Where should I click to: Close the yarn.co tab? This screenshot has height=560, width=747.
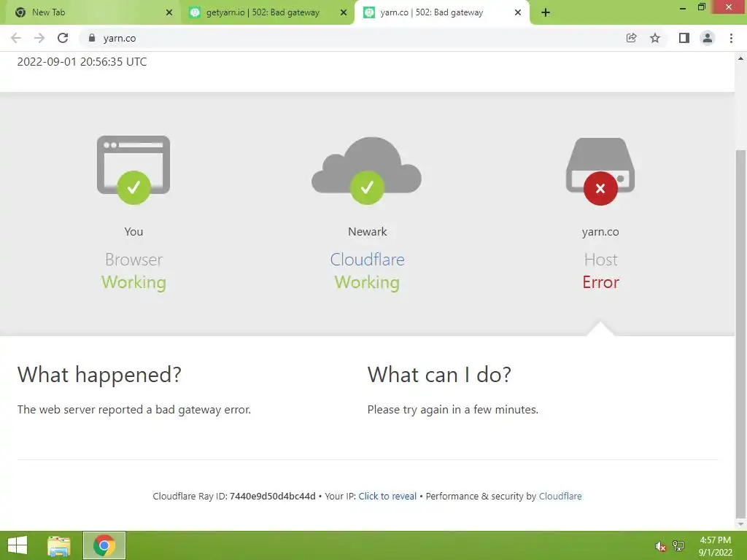click(518, 12)
